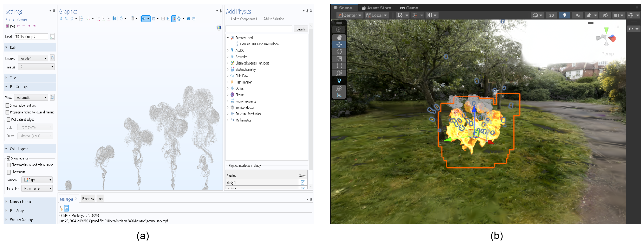Expand the Fluid Flow physics node
644x245 pixels.
[x=228, y=76]
